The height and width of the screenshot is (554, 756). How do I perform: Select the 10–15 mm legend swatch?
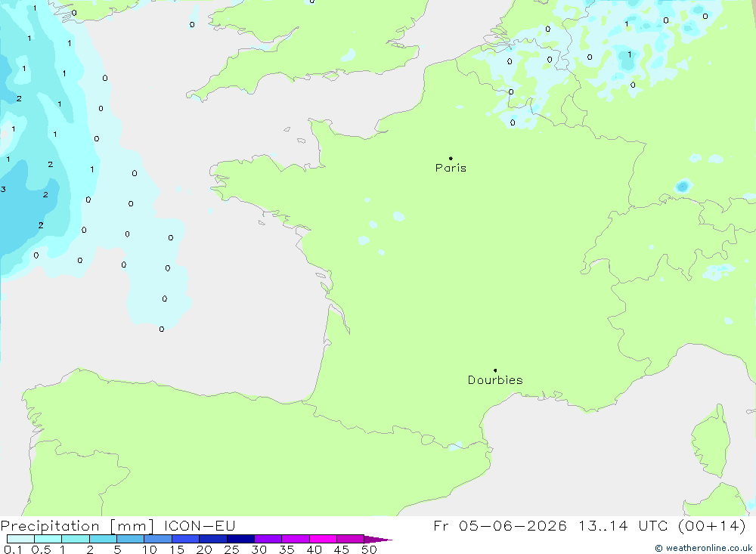pos(158,539)
